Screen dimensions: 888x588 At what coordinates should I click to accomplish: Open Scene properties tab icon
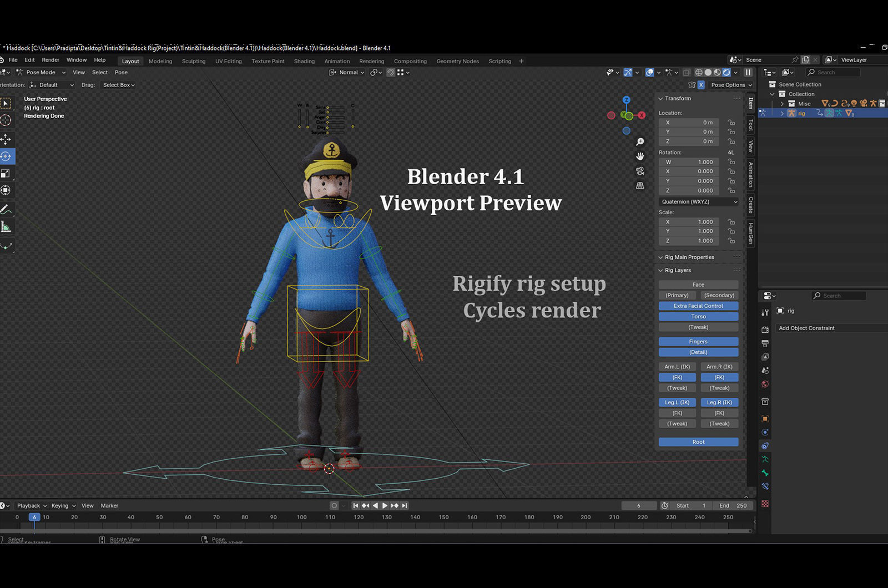click(765, 370)
